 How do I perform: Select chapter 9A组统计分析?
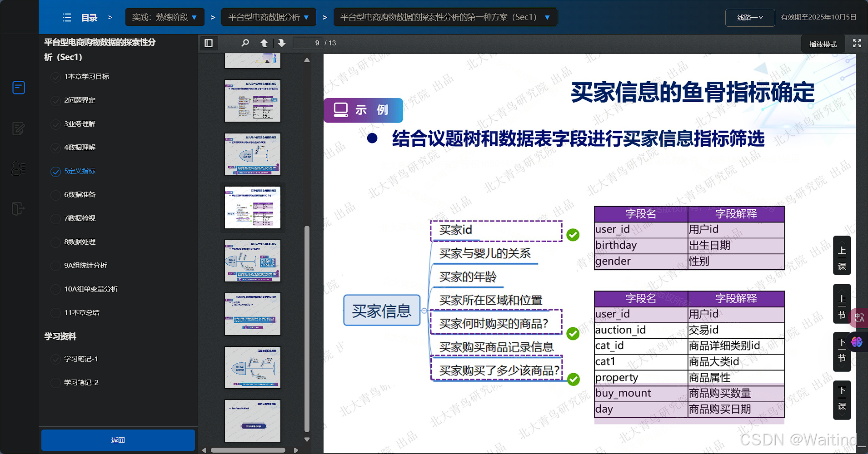pos(85,266)
